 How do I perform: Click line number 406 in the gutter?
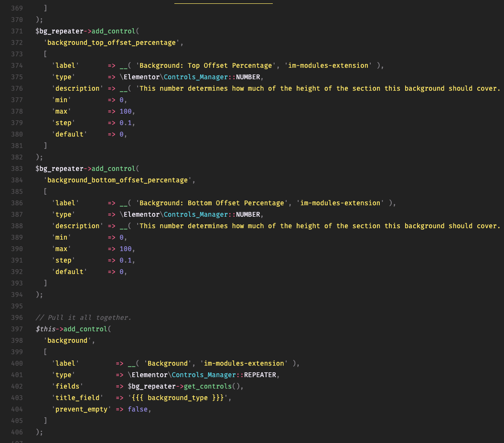17,432
